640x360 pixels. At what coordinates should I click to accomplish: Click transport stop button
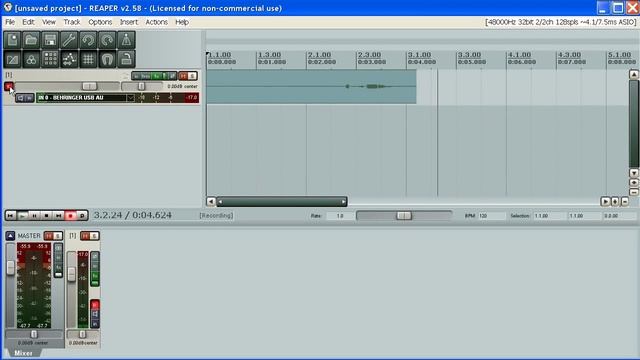[x=47, y=216]
